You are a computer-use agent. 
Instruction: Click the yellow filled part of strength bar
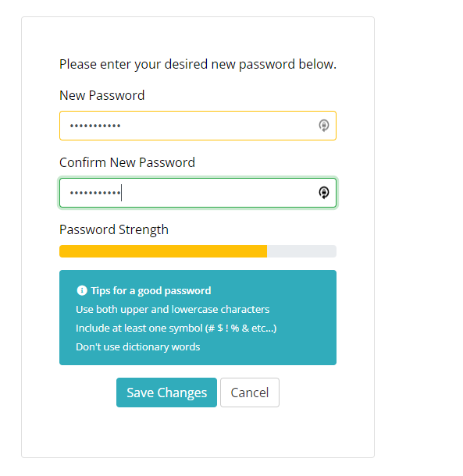[163, 251]
